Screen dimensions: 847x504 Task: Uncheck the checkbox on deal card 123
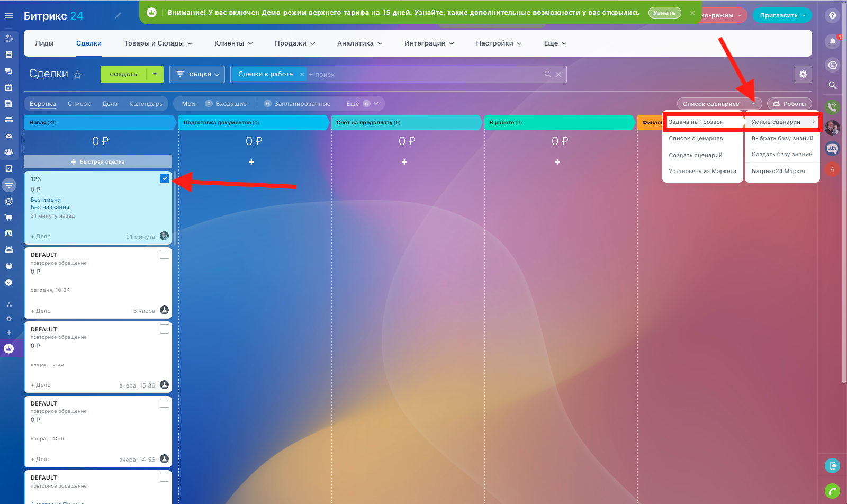pyautogui.click(x=165, y=179)
